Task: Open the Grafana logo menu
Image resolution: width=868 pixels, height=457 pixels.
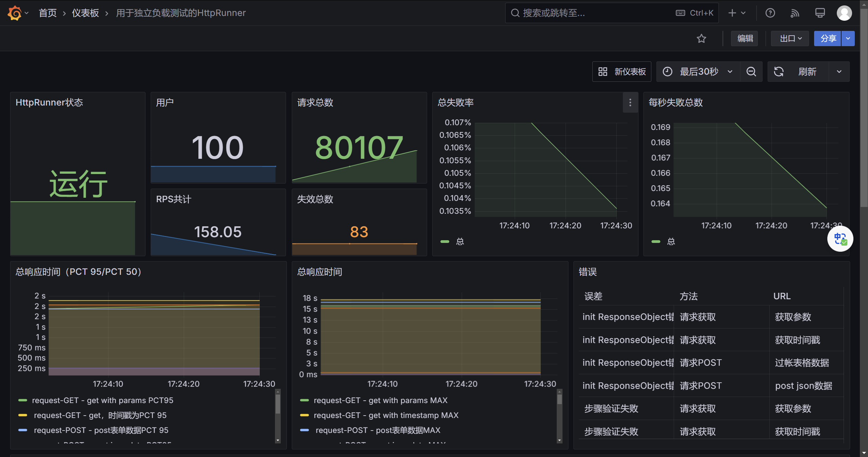Action: [x=15, y=13]
